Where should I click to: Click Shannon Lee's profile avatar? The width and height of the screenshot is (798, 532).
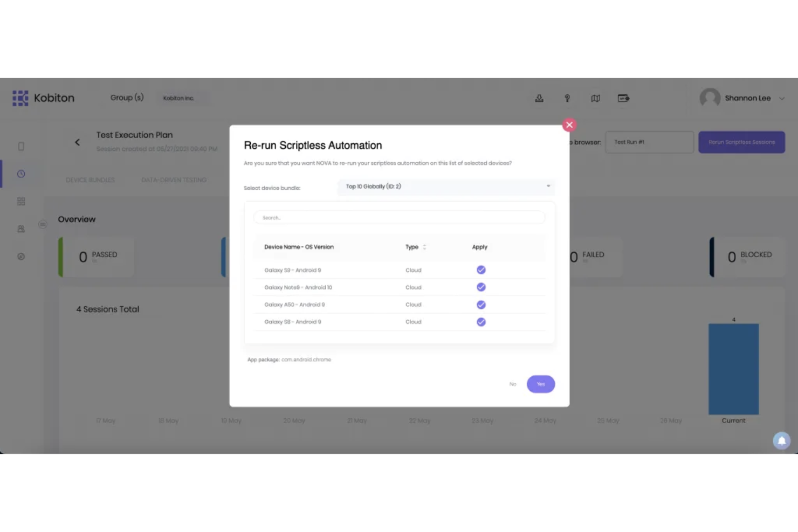[710, 98]
